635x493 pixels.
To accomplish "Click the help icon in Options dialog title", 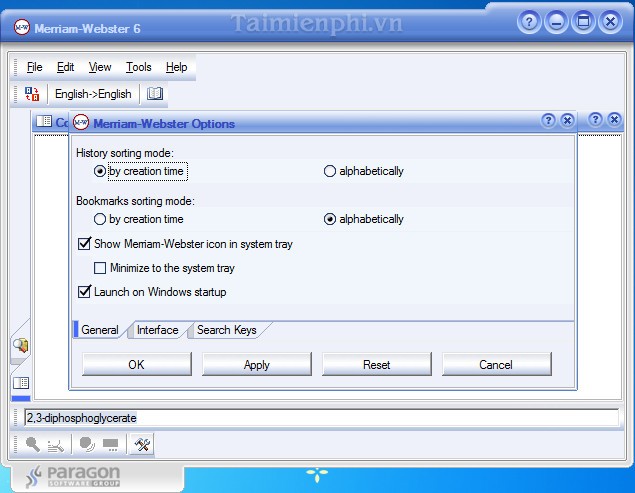I will coord(548,120).
